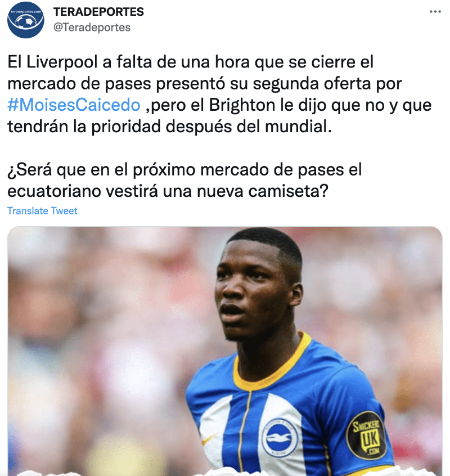Click the tweet sentence starting 'El Liverpool'
The image size is (450, 476).
(x=220, y=94)
